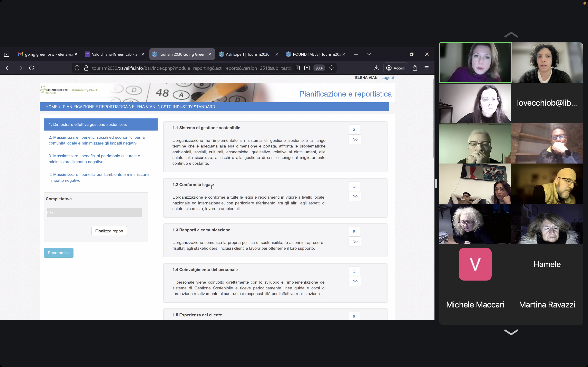Expand the list all tabs chevron
This screenshot has width=588, height=367.
pyautogui.click(x=369, y=54)
